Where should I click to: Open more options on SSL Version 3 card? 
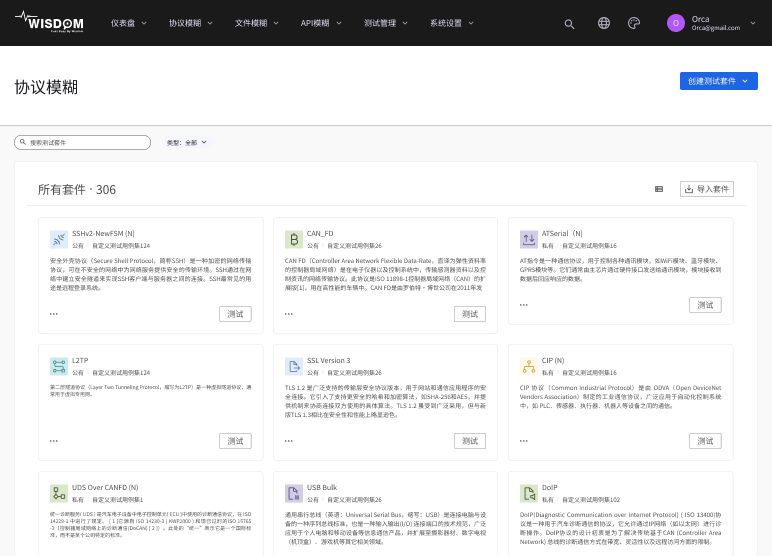[x=289, y=441]
